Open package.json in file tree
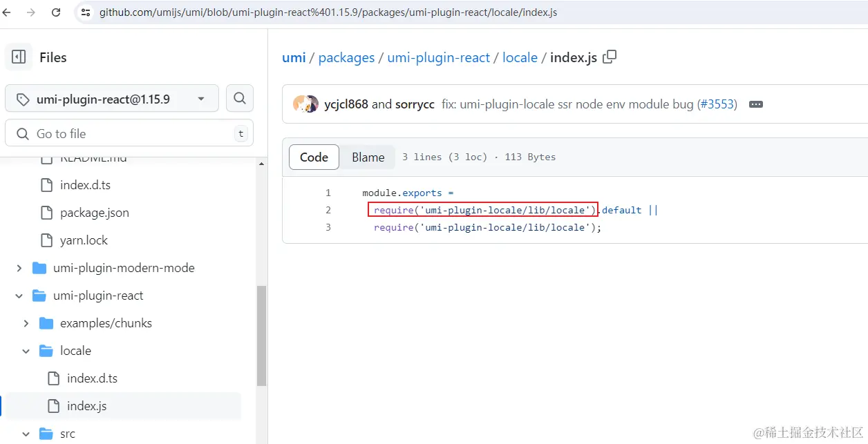The height and width of the screenshot is (444, 868). (94, 213)
